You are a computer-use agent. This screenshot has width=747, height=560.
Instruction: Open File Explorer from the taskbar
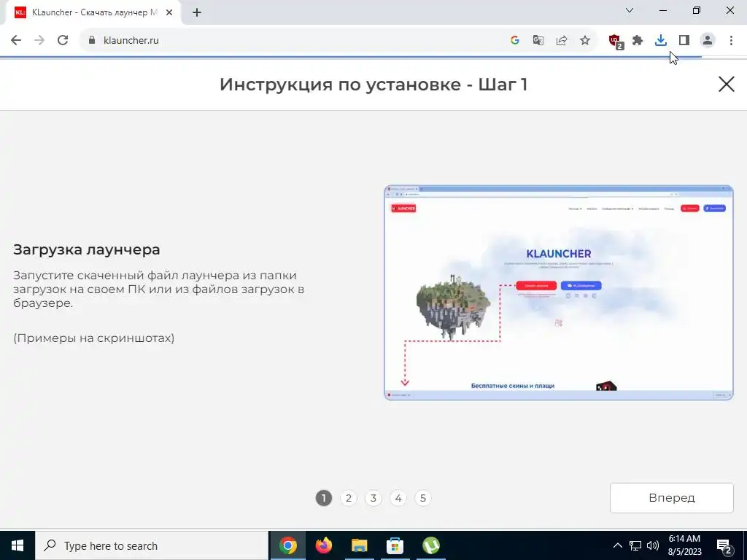(x=359, y=545)
